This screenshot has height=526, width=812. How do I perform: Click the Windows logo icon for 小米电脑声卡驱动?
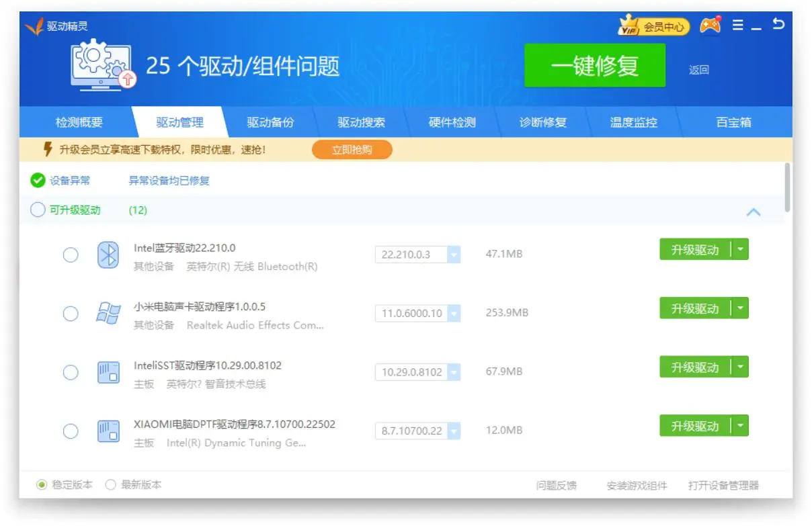pos(108,314)
